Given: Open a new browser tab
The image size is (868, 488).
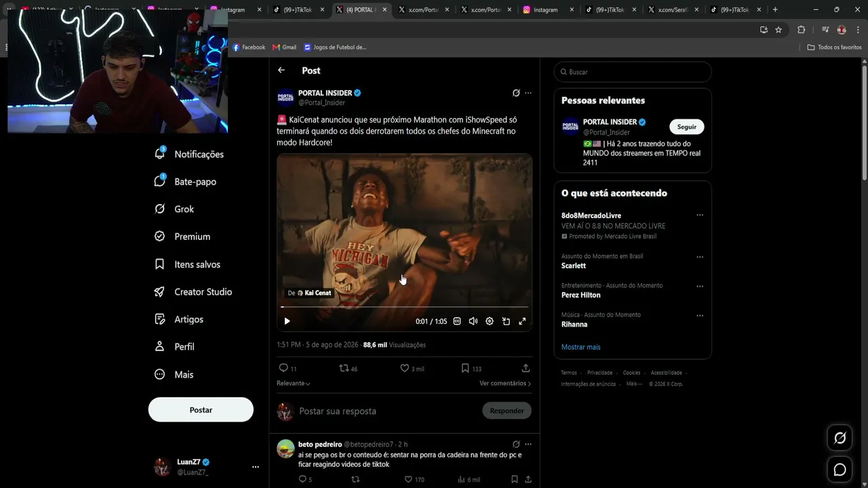Looking at the screenshot, I should click(x=775, y=9).
